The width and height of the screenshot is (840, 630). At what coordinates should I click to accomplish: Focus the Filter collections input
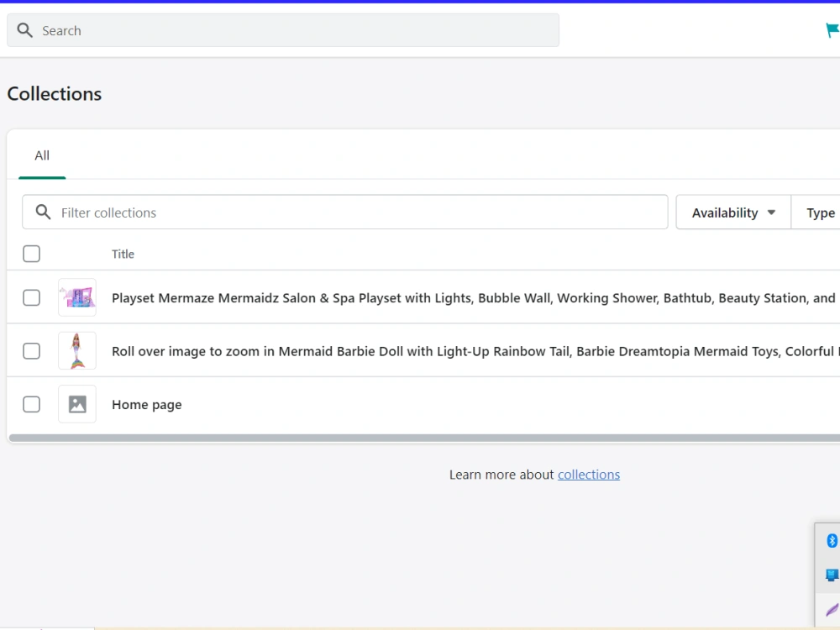tap(345, 213)
